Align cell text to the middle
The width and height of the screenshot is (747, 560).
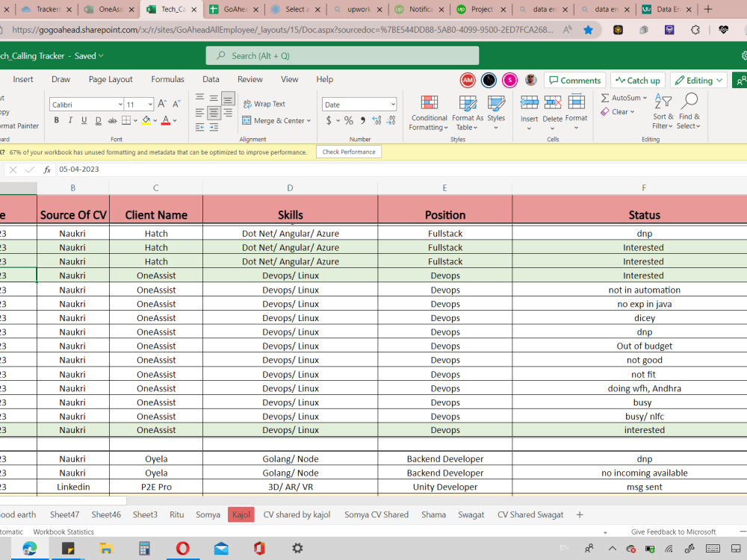tap(214, 98)
